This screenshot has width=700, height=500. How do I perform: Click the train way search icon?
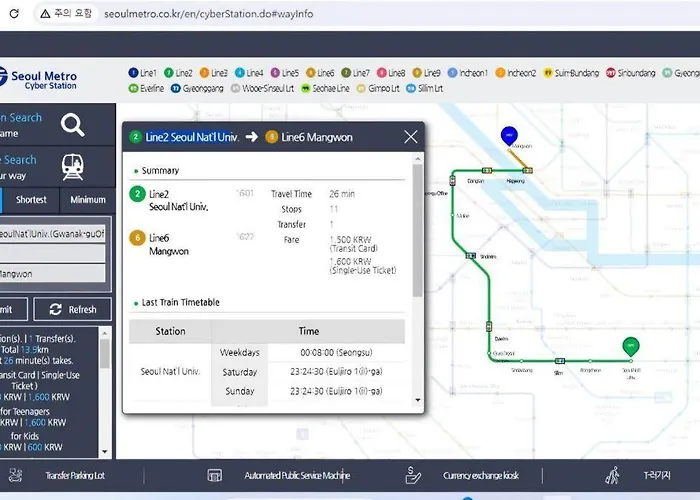click(73, 167)
